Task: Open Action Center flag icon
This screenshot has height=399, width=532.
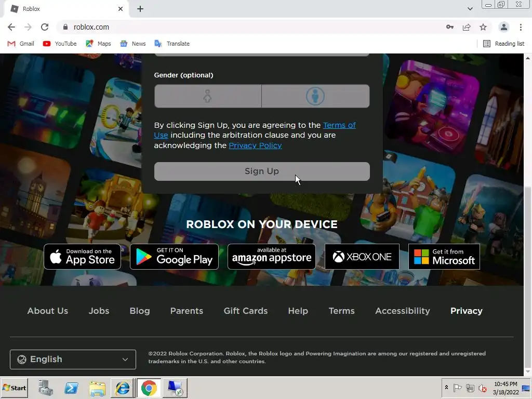Action: (457, 388)
